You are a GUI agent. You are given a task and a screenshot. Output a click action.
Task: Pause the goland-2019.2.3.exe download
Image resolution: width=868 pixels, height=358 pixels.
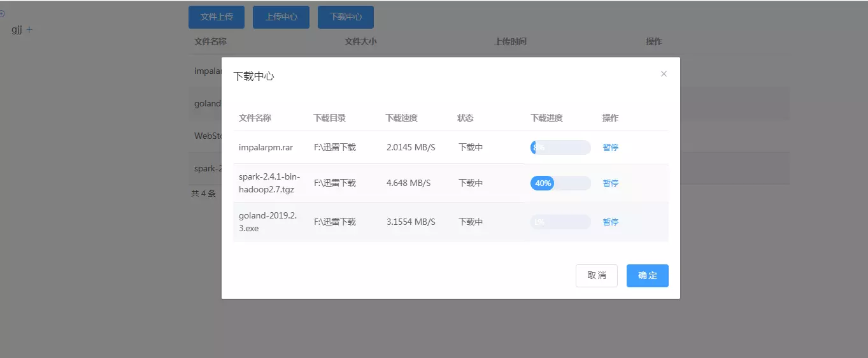pos(610,222)
